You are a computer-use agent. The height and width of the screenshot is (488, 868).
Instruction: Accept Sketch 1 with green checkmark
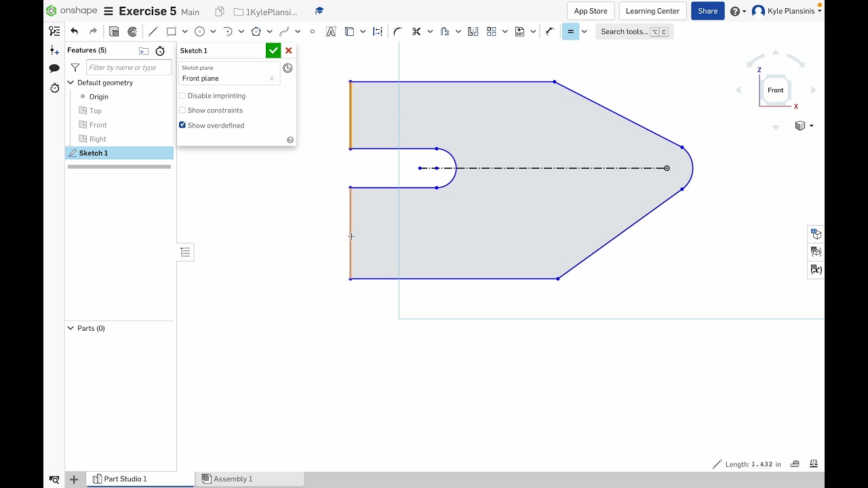[273, 51]
